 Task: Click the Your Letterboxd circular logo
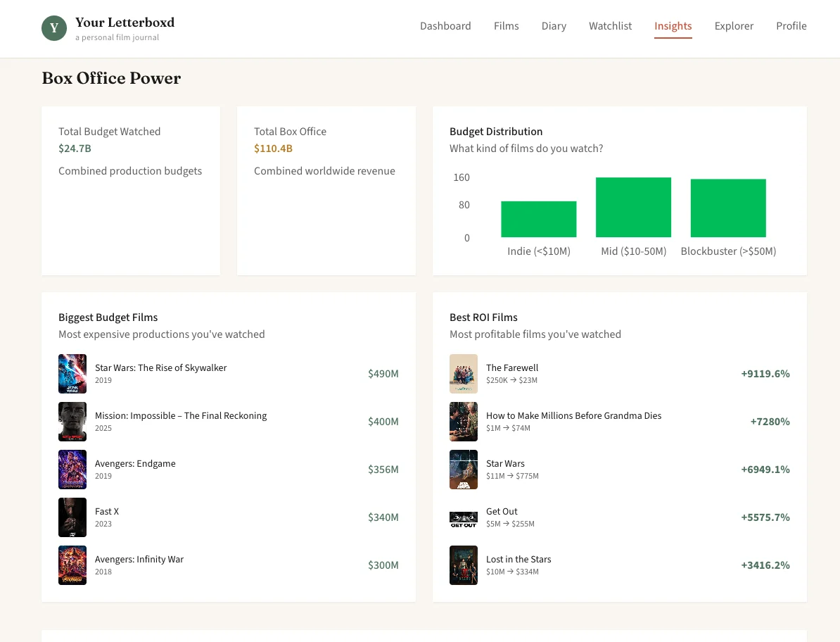(54, 28)
